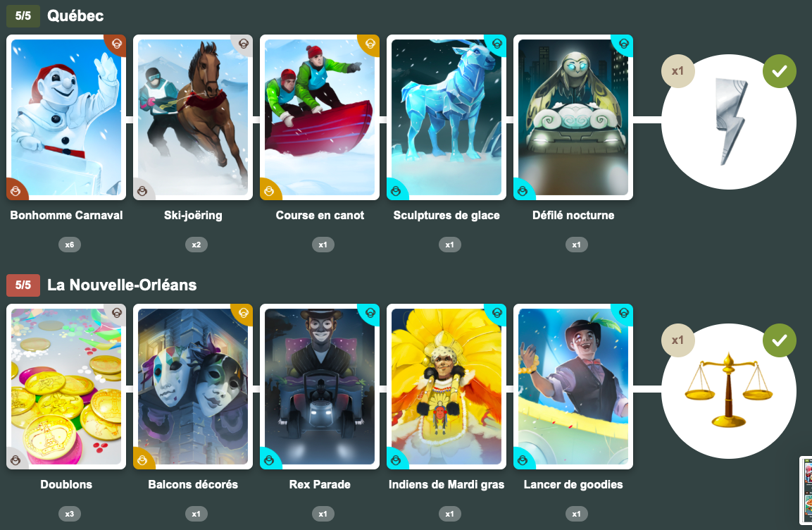
Task: Select the Course en canot card
Action: click(x=320, y=118)
